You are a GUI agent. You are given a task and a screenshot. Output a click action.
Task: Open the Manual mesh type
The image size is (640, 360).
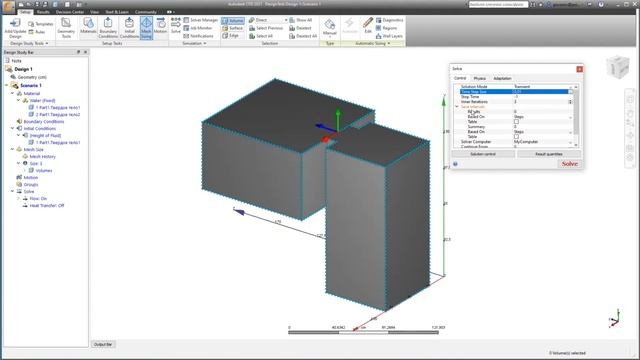pos(329,27)
